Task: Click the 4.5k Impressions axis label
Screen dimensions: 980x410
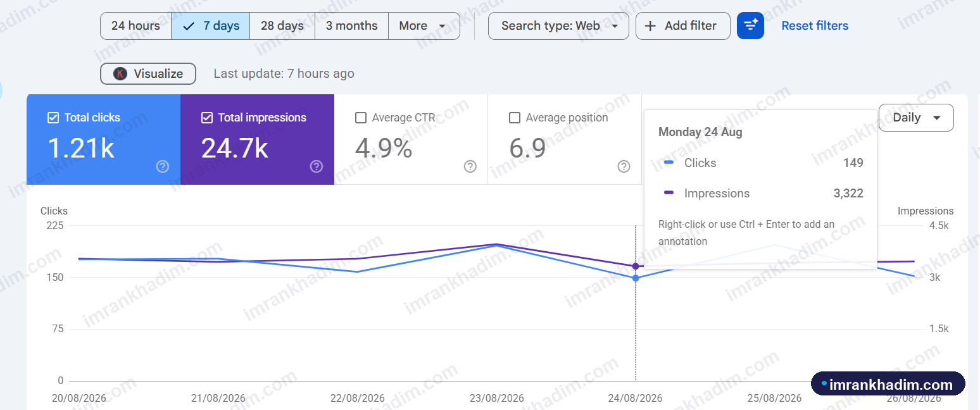Action: [x=939, y=226]
